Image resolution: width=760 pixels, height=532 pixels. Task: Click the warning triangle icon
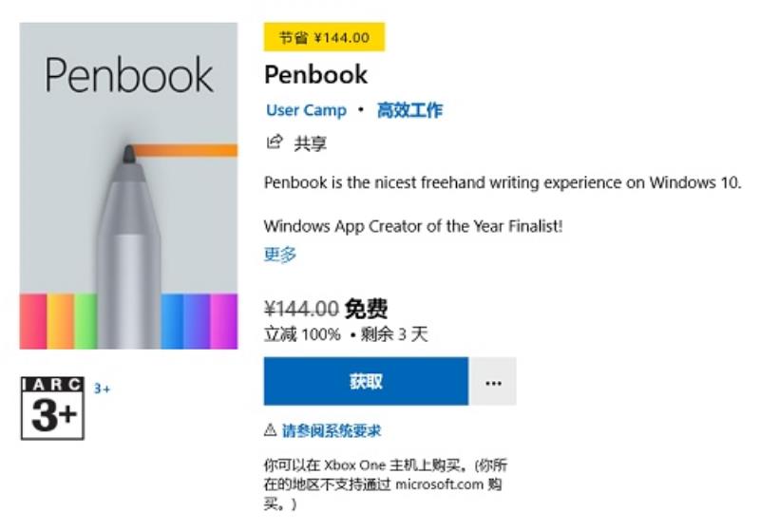click(x=271, y=429)
